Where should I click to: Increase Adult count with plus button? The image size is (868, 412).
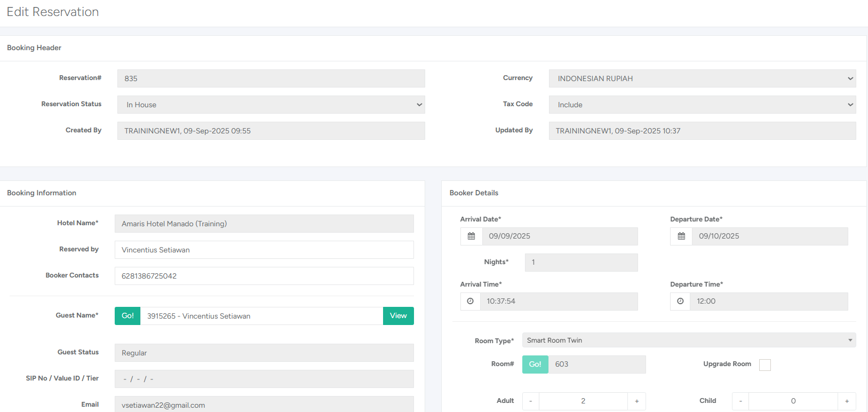[636, 401]
